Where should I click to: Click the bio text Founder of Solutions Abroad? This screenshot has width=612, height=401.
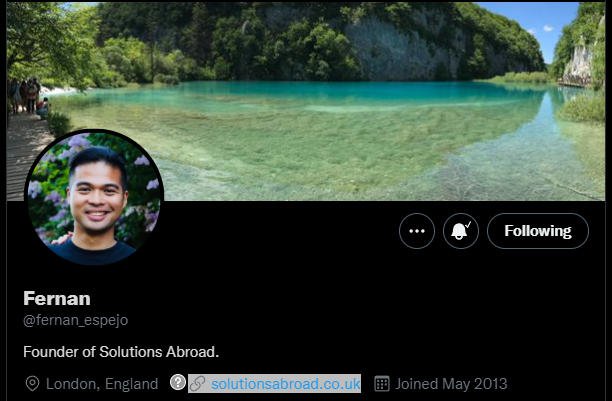(121, 352)
